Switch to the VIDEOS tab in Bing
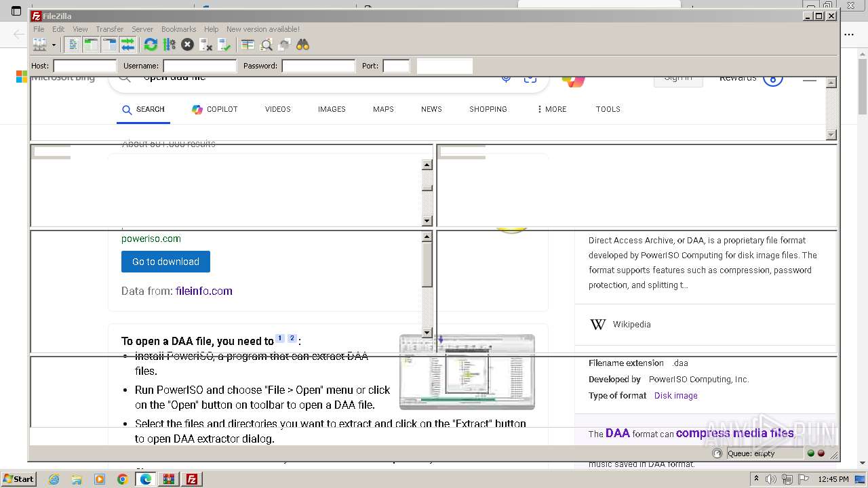 [x=277, y=109]
